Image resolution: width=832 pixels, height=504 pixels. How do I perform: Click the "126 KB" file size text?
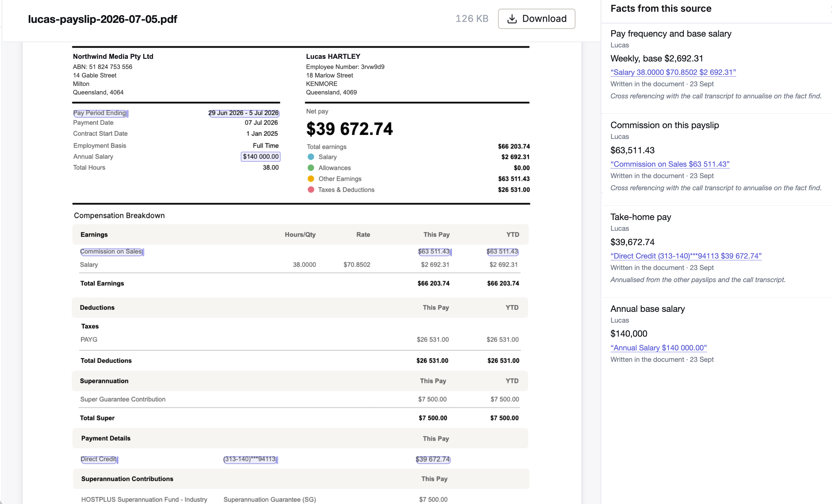tap(472, 19)
